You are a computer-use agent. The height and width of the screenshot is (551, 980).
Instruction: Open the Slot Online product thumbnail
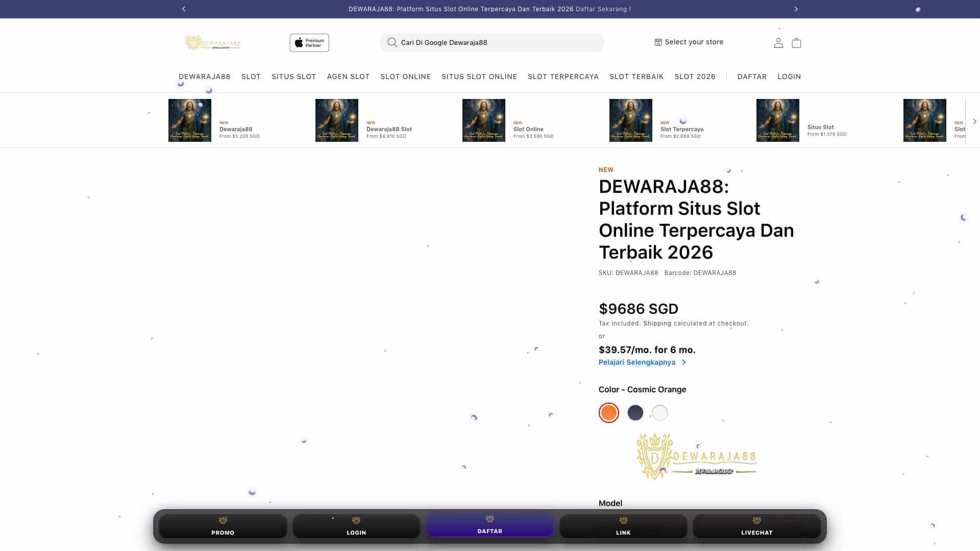click(484, 120)
